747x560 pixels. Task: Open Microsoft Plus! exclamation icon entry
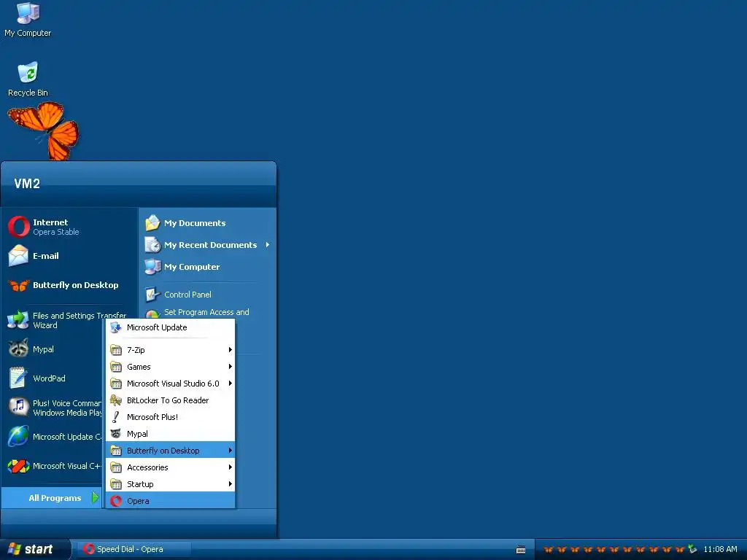tap(171, 417)
